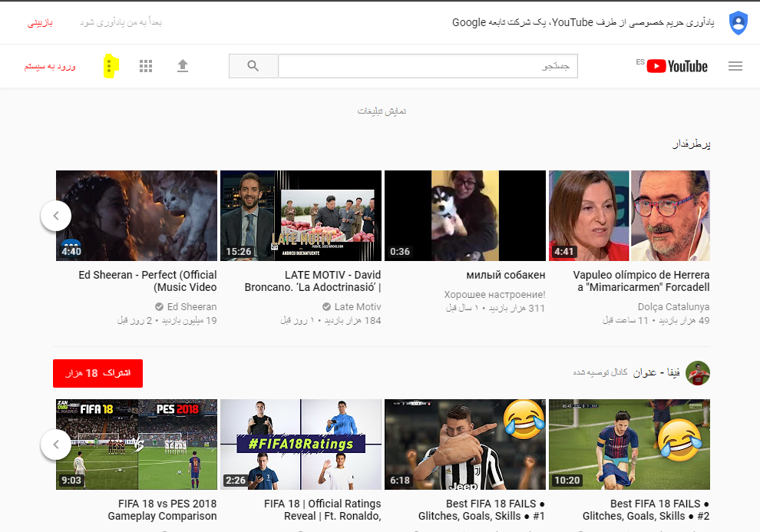Click the privacy shield icon

(739, 23)
